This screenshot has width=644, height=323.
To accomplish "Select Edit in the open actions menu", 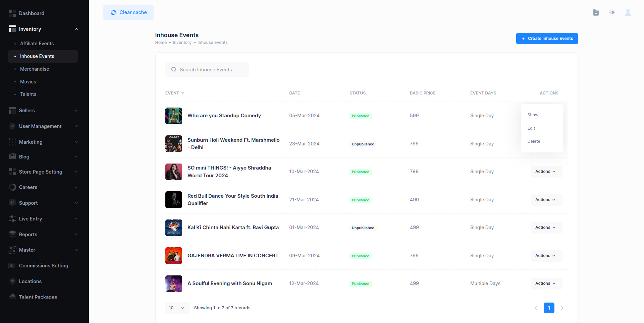I will click(531, 128).
